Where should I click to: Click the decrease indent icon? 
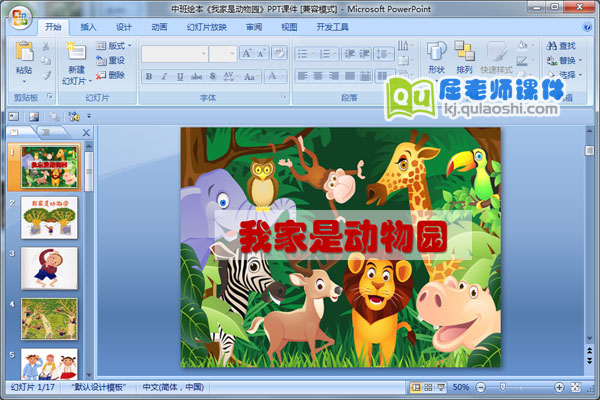pos(349,54)
